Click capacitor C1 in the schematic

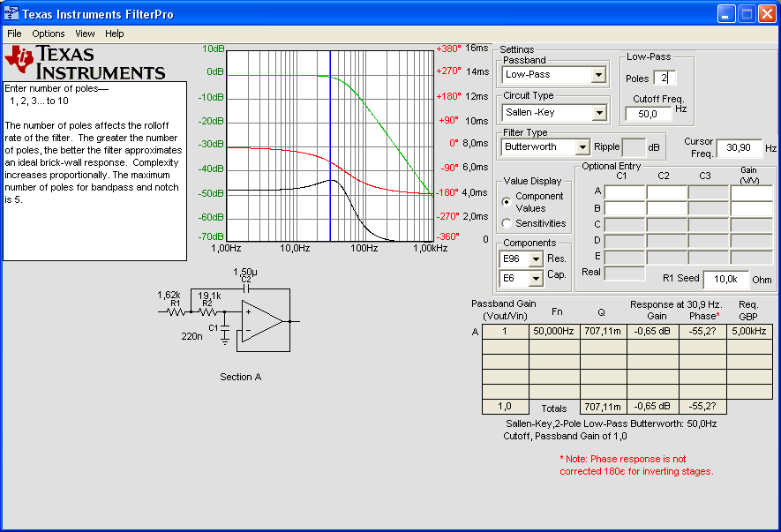225,328
